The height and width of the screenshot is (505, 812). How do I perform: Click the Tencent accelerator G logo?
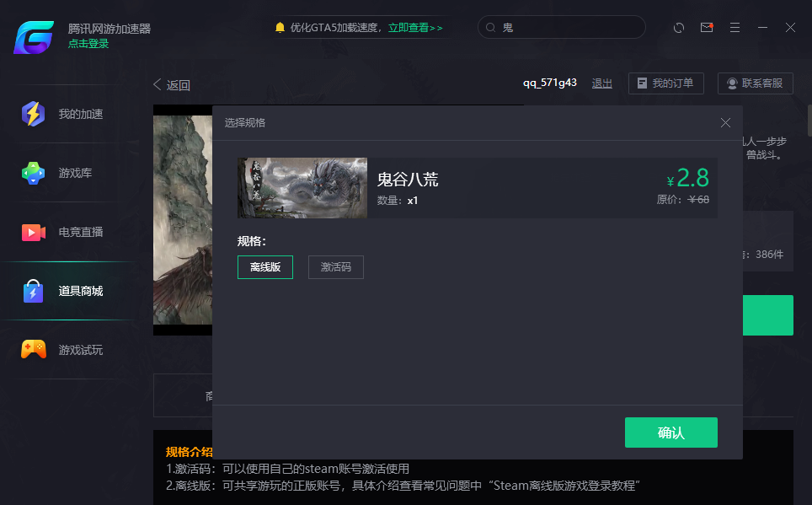(34, 37)
